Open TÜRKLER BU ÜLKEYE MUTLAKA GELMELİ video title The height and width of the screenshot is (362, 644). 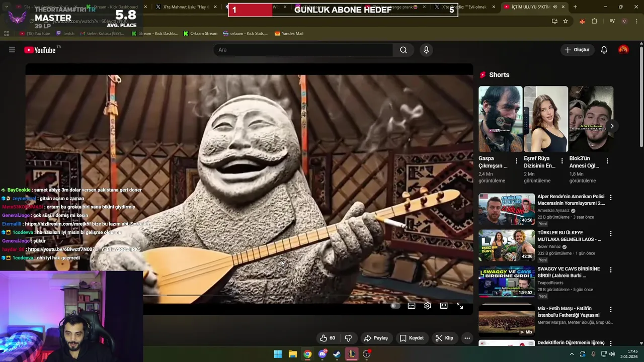click(569, 236)
